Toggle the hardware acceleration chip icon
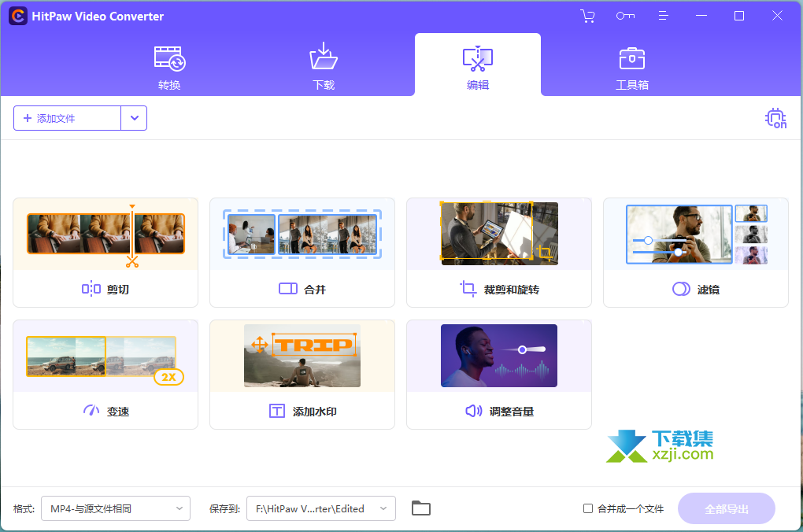 pyautogui.click(x=775, y=118)
